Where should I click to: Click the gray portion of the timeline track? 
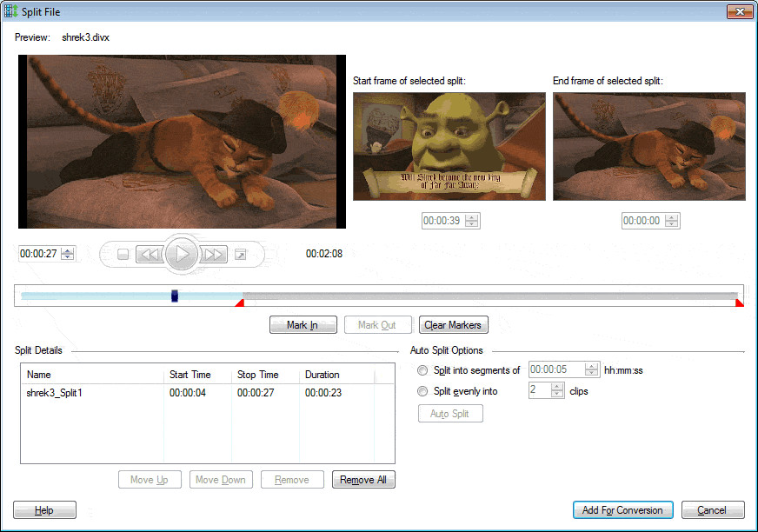click(489, 296)
